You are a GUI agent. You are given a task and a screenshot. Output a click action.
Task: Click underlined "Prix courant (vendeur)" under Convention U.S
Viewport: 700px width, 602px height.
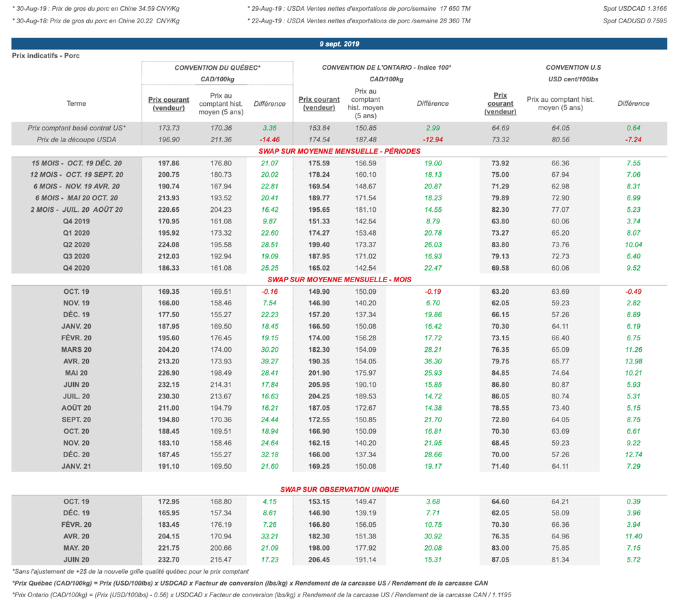click(x=500, y=104)
